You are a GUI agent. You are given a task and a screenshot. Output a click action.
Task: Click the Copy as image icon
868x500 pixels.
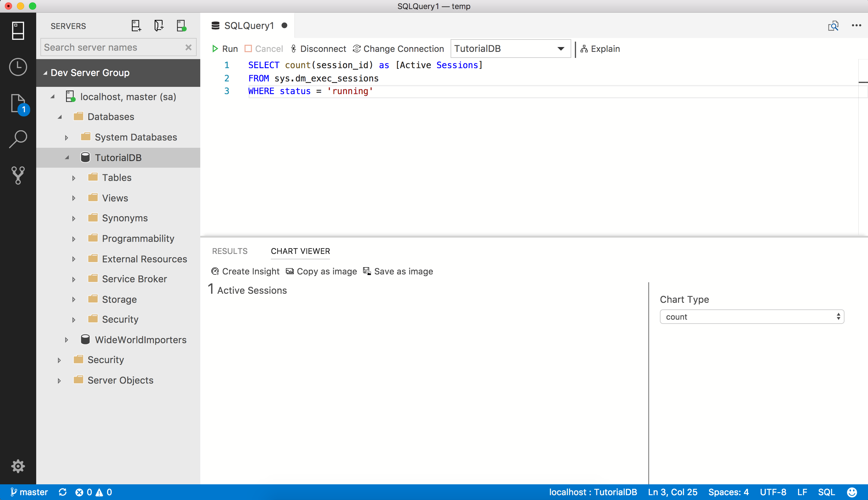[289, 271]
